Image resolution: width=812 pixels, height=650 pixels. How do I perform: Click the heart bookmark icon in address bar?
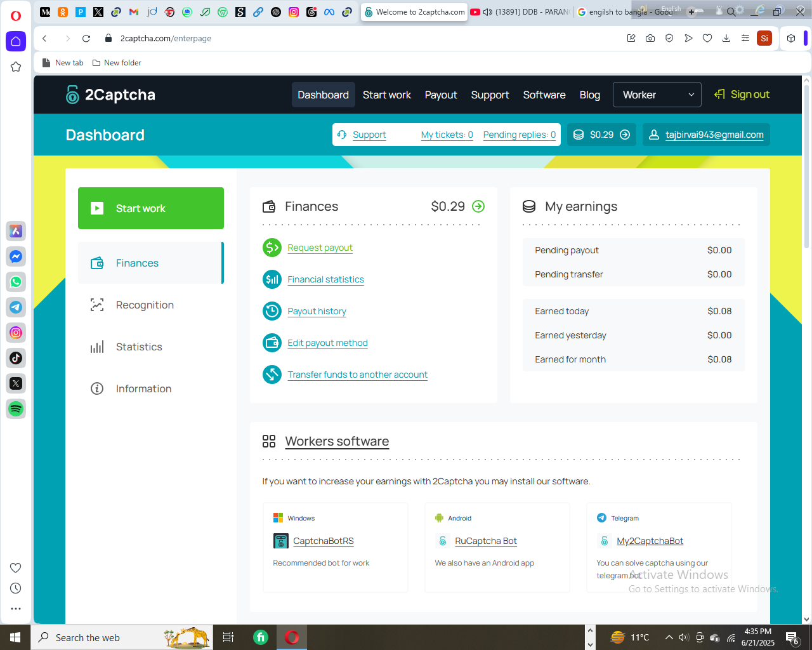point(707,38)
